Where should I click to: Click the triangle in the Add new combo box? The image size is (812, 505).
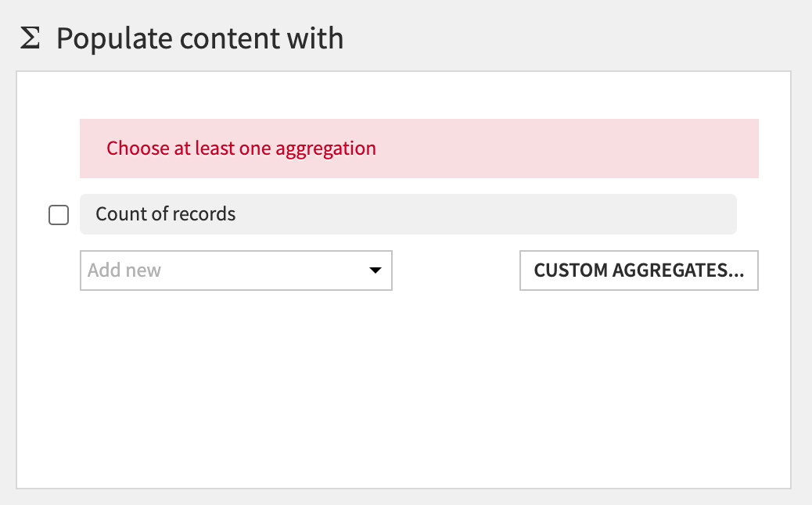click(375, 270)
